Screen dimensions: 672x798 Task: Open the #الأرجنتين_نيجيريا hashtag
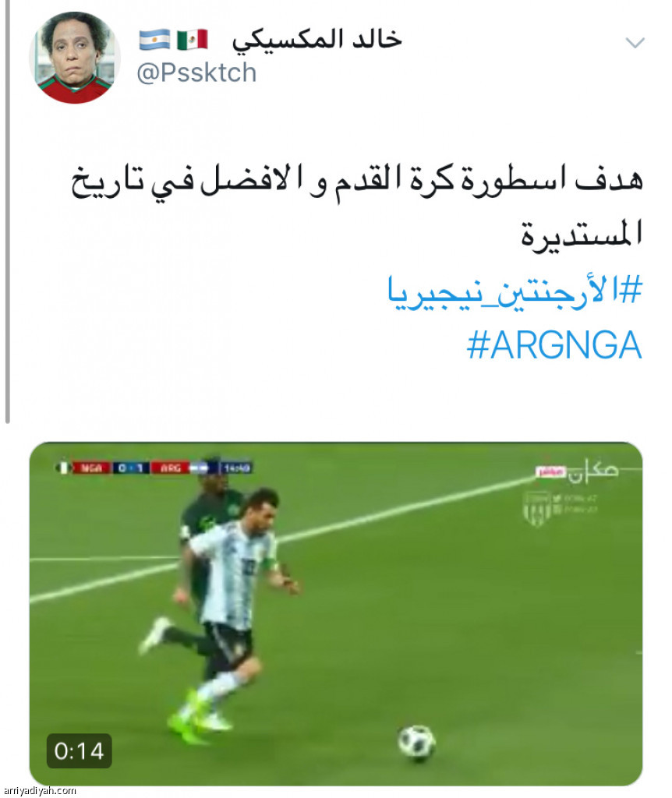pos(515,290)
